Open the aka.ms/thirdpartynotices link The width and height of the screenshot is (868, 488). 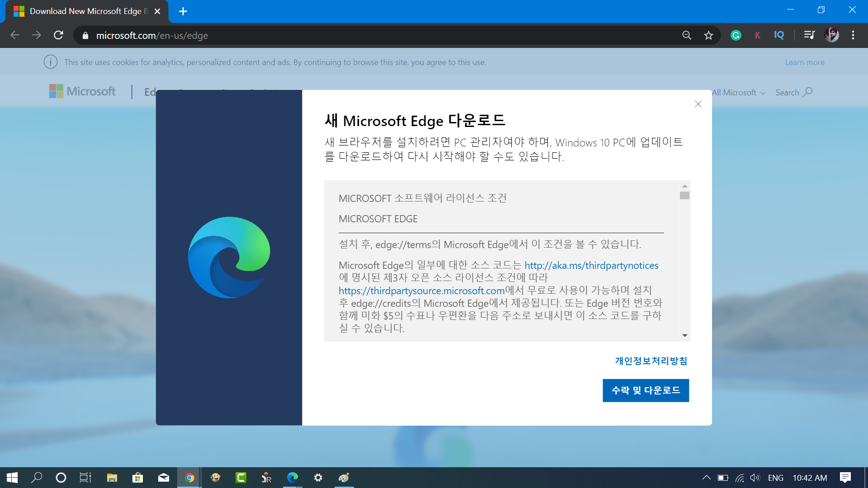point(591,266)
